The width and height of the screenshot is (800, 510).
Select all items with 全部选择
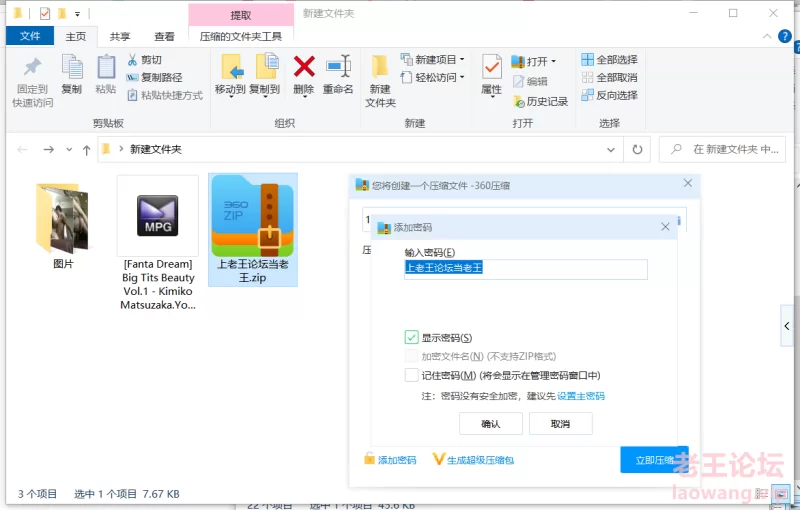(x=610, y=60)
